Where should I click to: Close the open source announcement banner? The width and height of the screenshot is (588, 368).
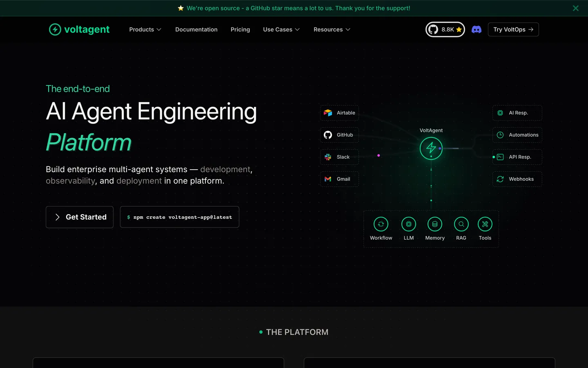(576, 8)
